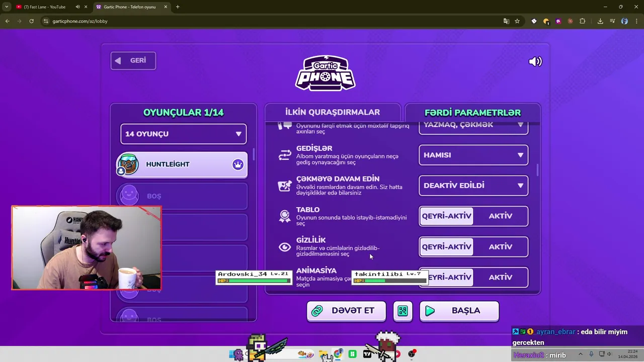644x362 pixels.
Task: Click the settings panel scrollbar
Action: coord(538,170)
